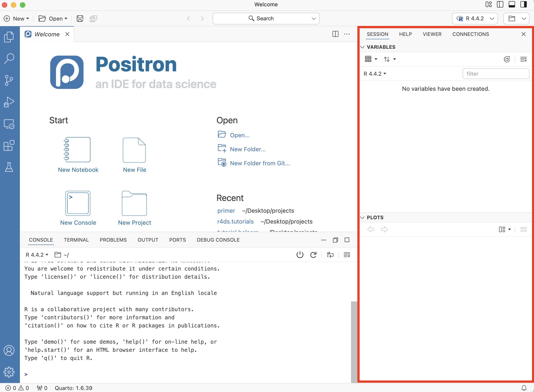Expand the Search command center dropdown
The height and width of the screenshot is (392, 534).
(x=314, y=19)
